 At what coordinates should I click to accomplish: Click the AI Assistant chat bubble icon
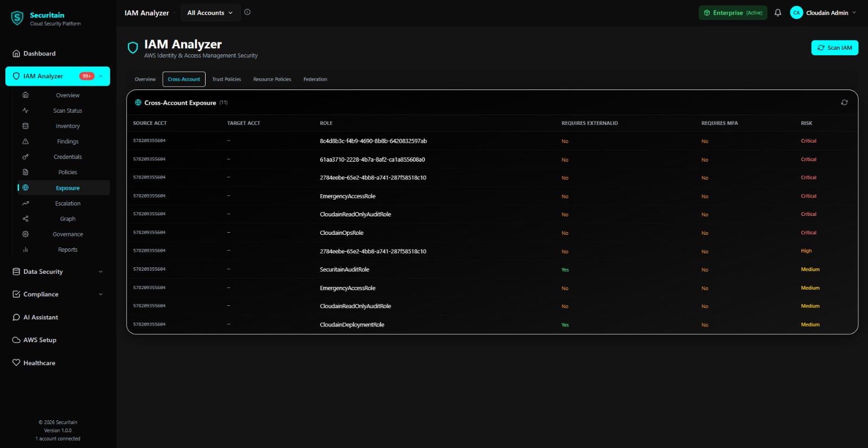click(16, 317)
